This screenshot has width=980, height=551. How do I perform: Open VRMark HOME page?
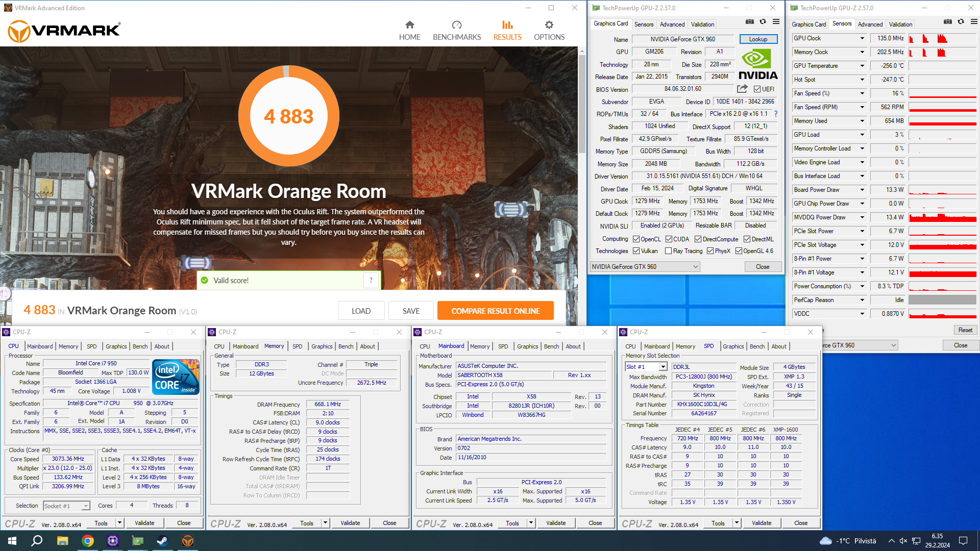(x=409, y=31)
